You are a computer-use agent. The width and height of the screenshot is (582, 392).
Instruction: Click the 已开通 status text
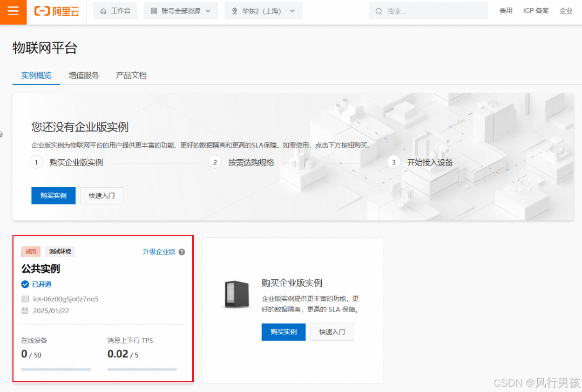(42, 285)
